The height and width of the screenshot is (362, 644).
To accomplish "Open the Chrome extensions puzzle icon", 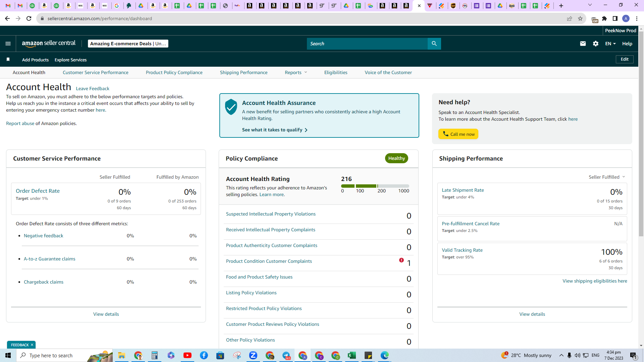I will pos(604,18).
